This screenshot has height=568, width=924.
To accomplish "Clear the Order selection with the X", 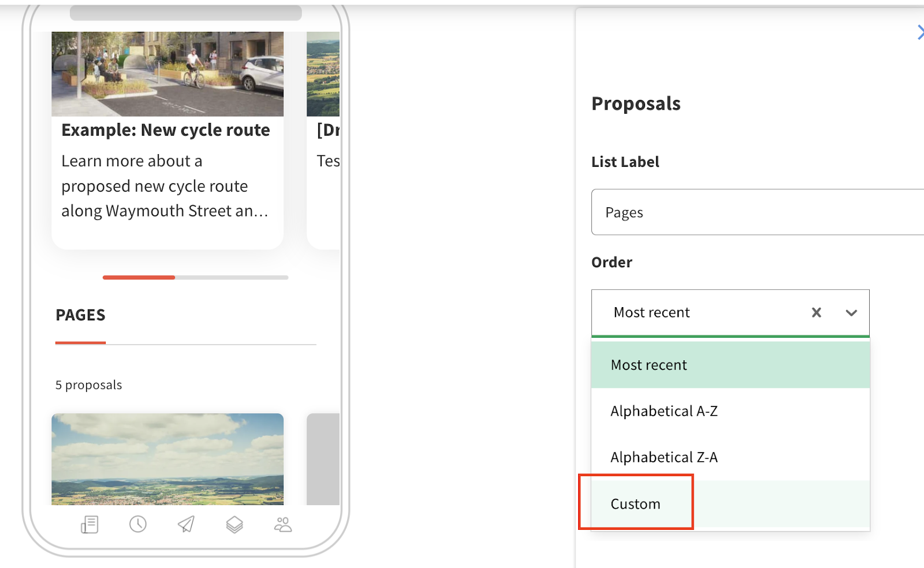I will tap(816, 312).
